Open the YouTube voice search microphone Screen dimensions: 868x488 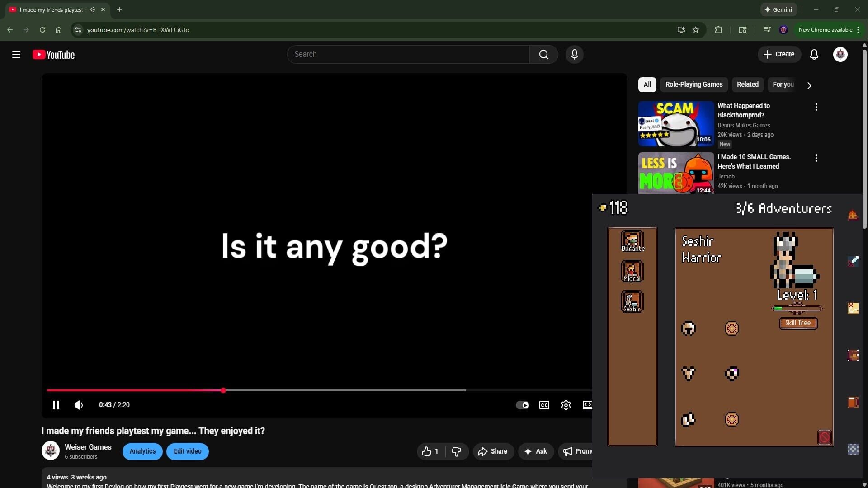(x=574, y=54)
